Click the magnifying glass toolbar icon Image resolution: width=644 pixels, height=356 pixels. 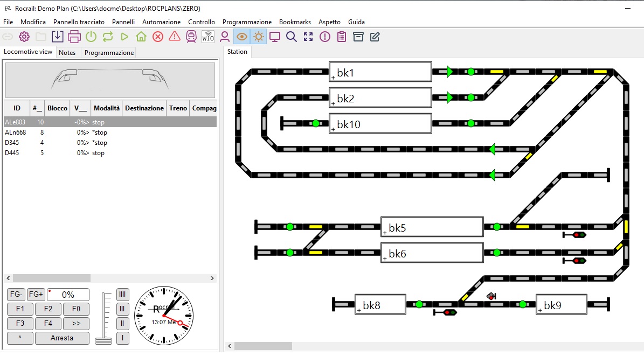click(x=292, y=37)
